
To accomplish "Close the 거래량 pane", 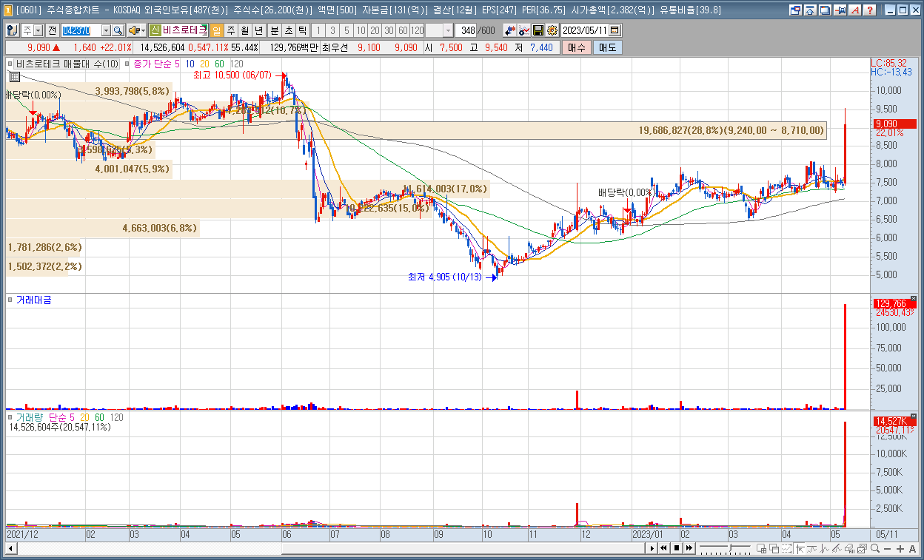I will [913, 416].
